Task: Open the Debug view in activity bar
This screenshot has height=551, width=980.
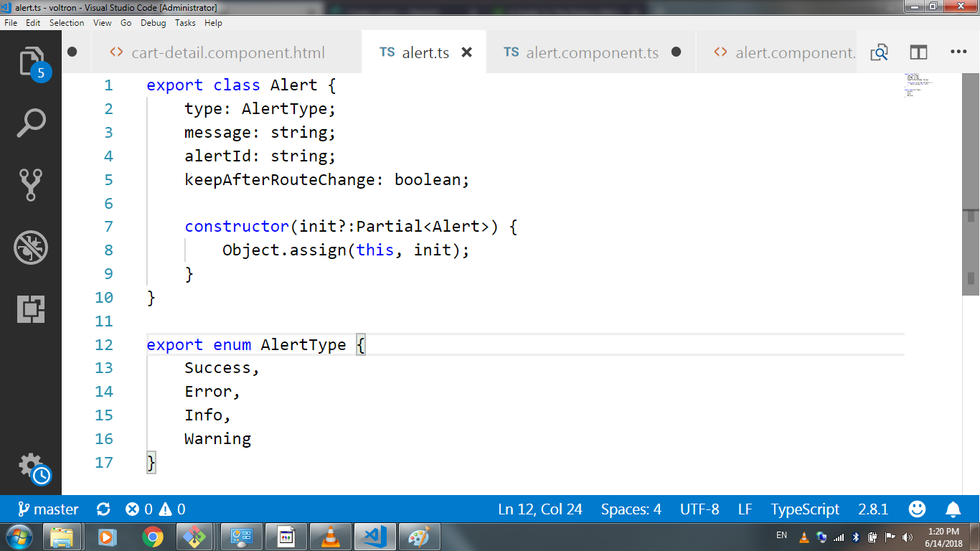Action: point(31,248)
